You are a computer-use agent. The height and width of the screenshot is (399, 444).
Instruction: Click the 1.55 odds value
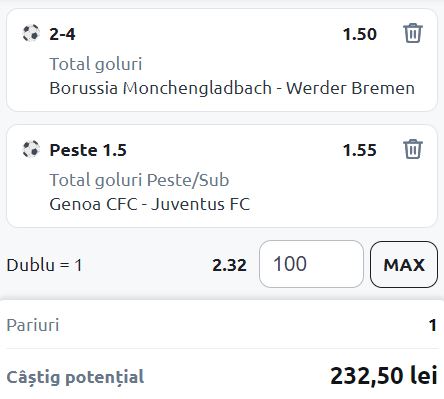(360, 150)
